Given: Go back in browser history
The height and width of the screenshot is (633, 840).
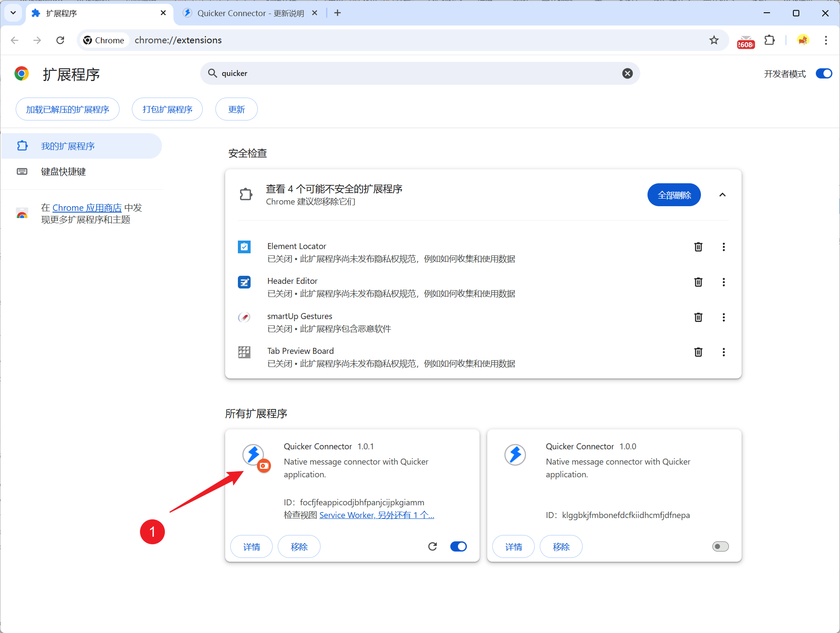Looking at the screenshot, I should [x=15, y=40].
